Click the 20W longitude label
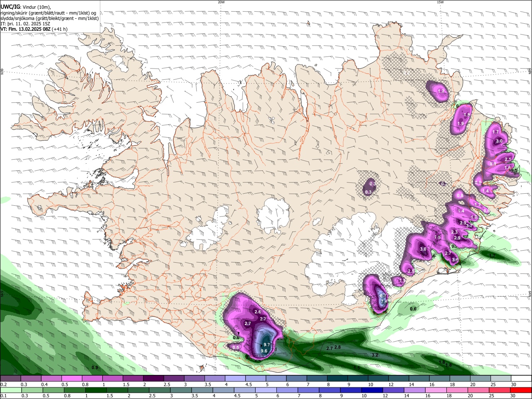This screenshot has height=399, width=532. click(221, 2)
